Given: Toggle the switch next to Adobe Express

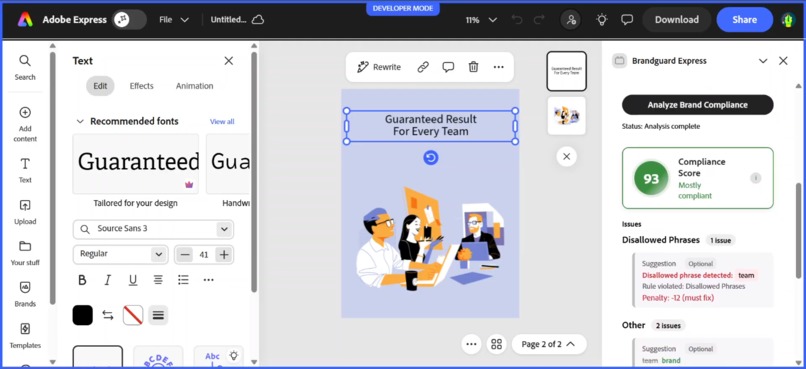Looking at the screenshot, I should pos(129,20).
